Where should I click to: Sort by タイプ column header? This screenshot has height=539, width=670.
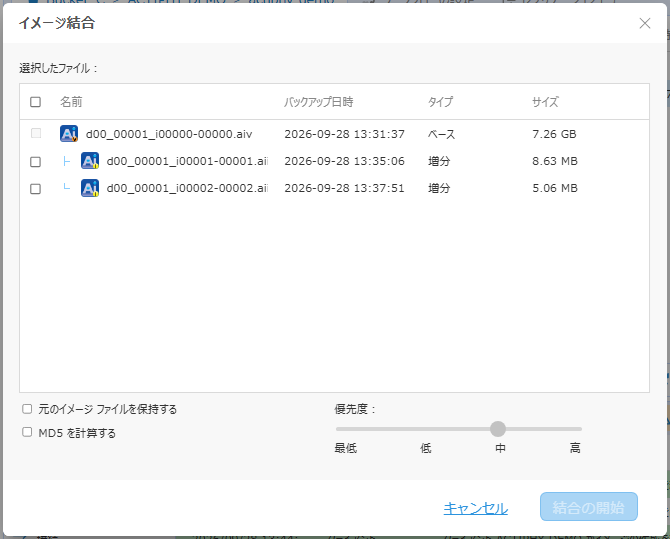click(x=441, y=102)
